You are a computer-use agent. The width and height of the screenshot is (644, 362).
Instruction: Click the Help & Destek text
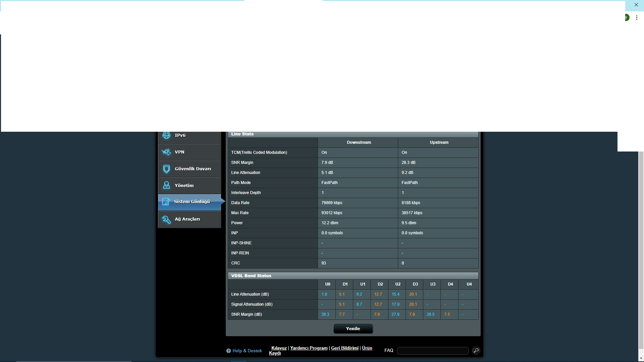pos(247,351)
